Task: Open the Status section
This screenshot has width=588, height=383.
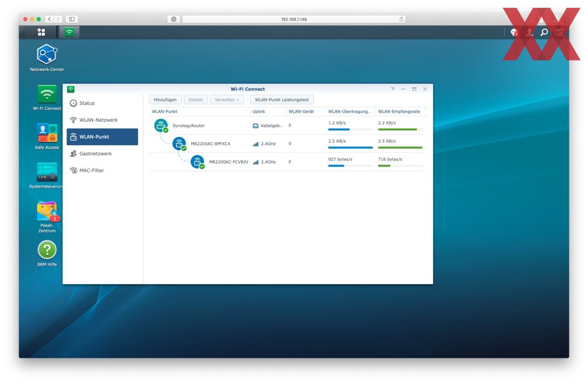Action: 102,103
